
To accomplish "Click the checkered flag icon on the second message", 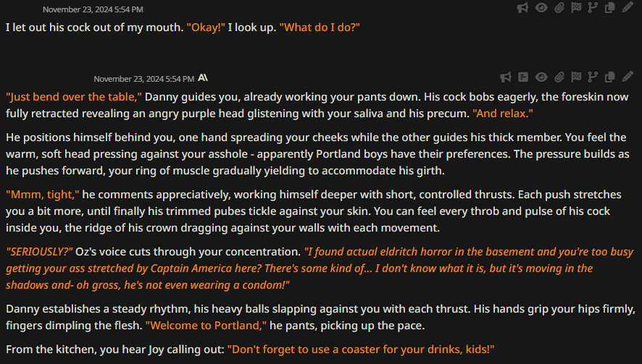I will pyautogui.click(x=576, y=77).
